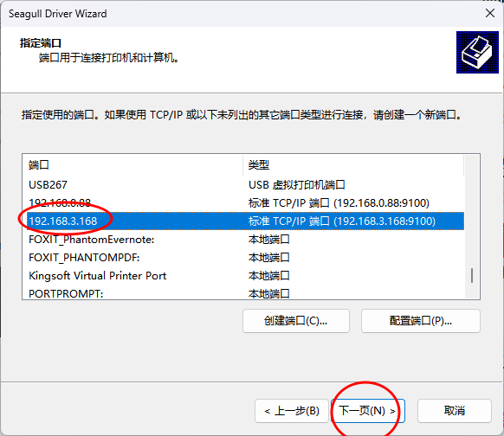The width and height of the screenshot is (504, 436).
Task: Go back with 上一步(B) button
Action: (x=292, y=411)
